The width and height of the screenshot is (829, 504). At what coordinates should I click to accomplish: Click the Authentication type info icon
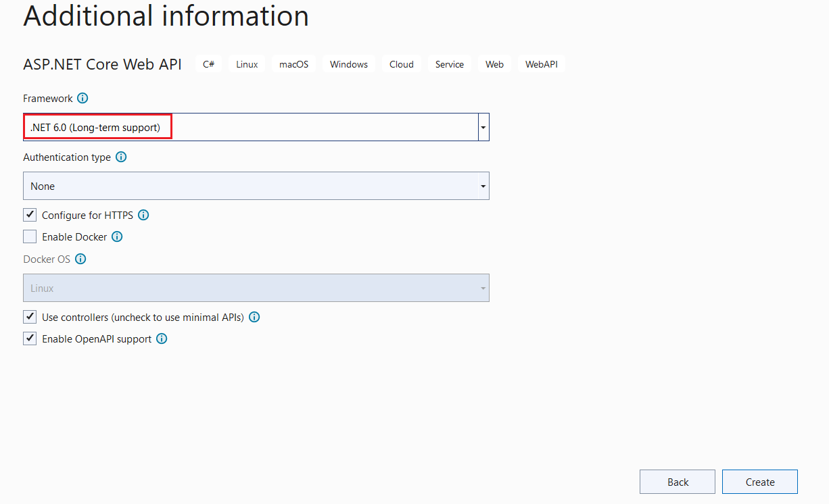click(121, 157)
